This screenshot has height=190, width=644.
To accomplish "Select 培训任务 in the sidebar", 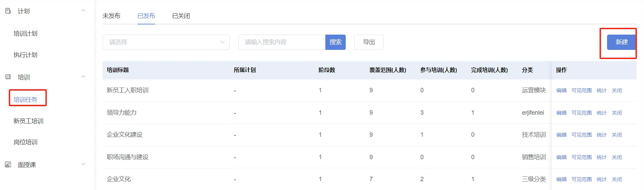I will pos(25,99).
